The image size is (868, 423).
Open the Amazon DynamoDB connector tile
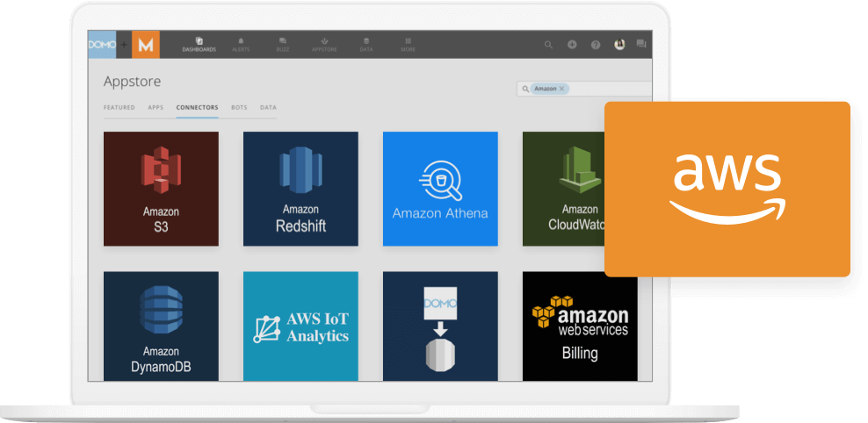[x=161, y=326]
